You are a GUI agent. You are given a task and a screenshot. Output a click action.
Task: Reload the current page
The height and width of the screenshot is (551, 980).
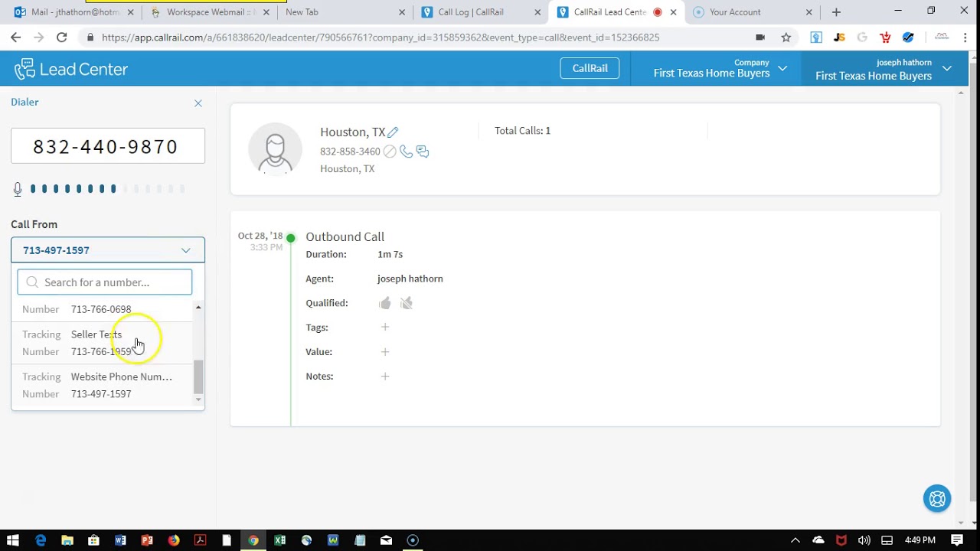(x=62, y=37)
